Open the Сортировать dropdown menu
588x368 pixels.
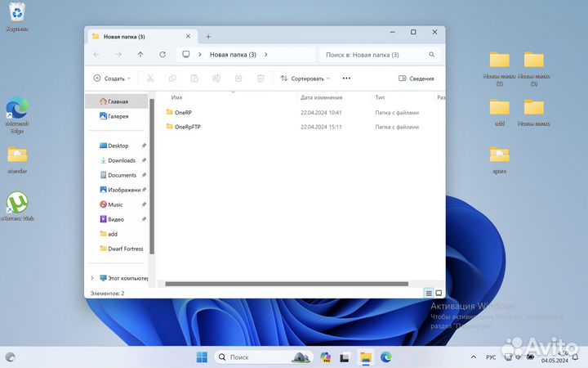tap(305, 79)
